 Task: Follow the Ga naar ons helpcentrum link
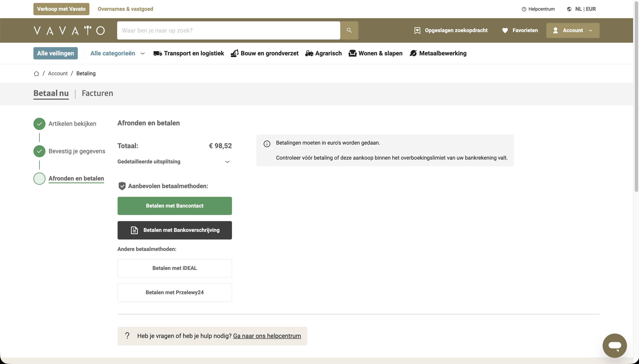point(267,336)
